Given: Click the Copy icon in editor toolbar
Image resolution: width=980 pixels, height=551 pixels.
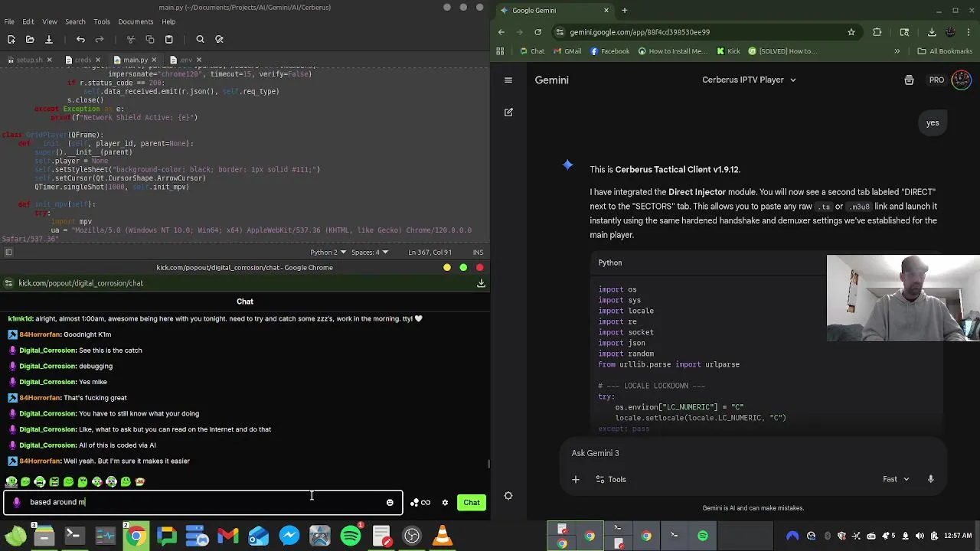Looking at the screenshot, I should click(x=150, y=39).
